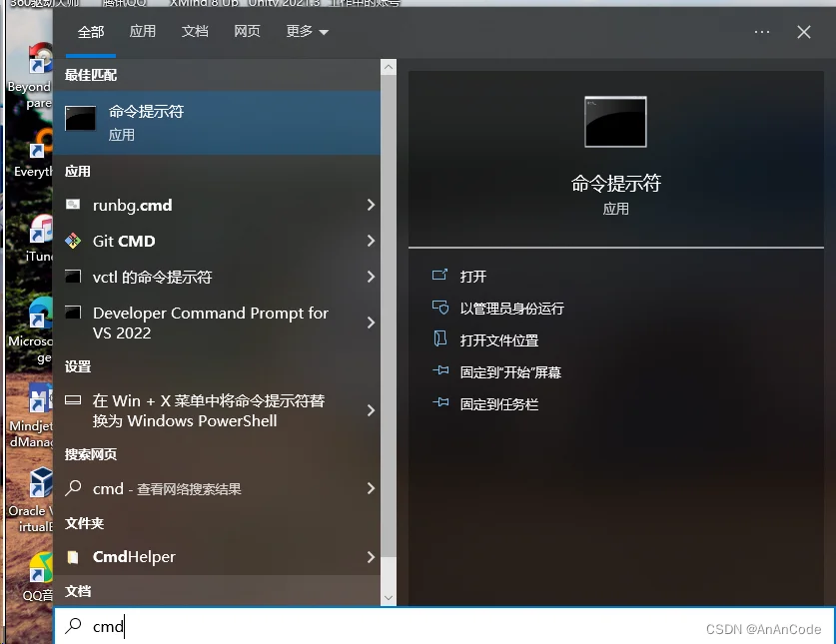This screenshot has width=836, height=644.
Task: Open the CmdHelper folder result
Action: coord(217,557)
